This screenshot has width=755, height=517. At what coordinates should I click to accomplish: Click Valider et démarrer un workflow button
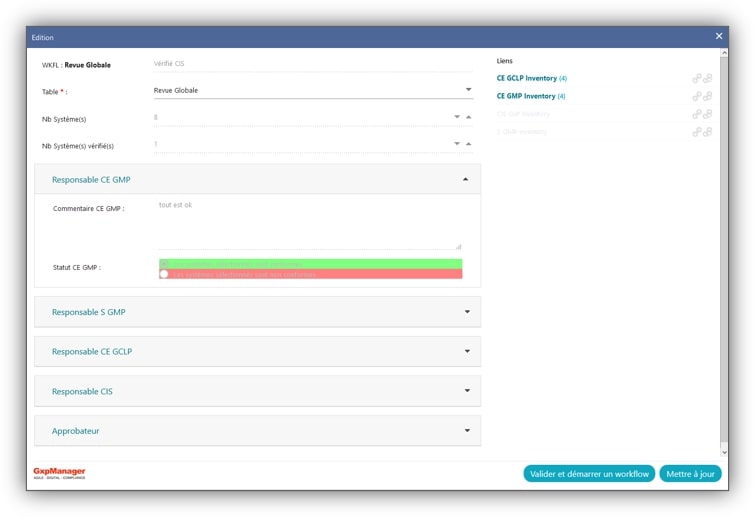point(588,474)
